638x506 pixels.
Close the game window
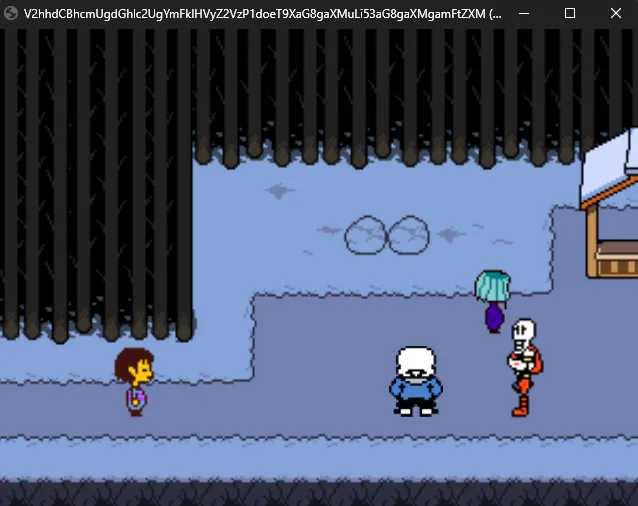tap(616, 13)
